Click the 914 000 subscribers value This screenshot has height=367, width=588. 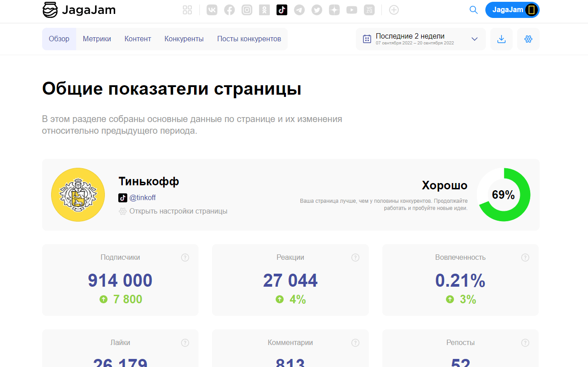[x=120, y=281]
